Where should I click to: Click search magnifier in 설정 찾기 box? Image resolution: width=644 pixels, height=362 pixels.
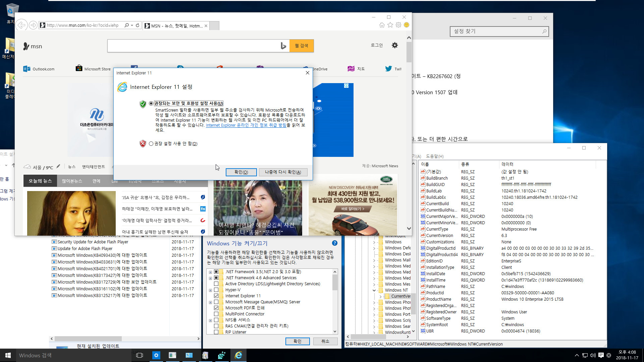[x=544, y=32]
